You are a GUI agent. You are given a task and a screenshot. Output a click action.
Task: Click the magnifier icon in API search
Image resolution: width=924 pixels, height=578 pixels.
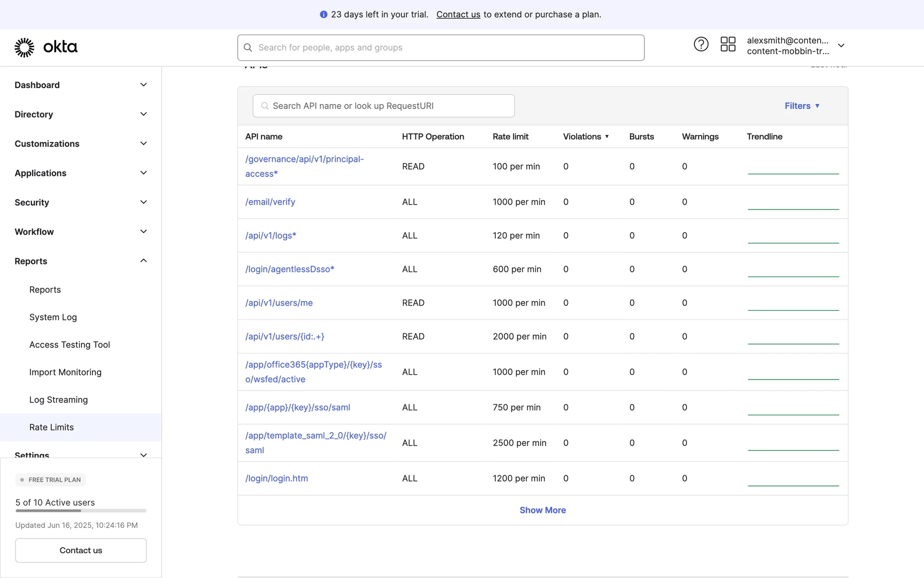click(265, 106)
